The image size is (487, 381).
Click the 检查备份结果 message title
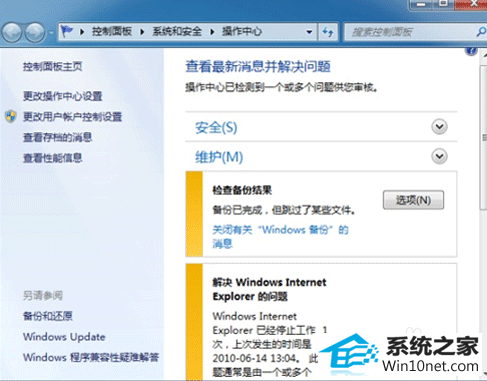(242, 190)
